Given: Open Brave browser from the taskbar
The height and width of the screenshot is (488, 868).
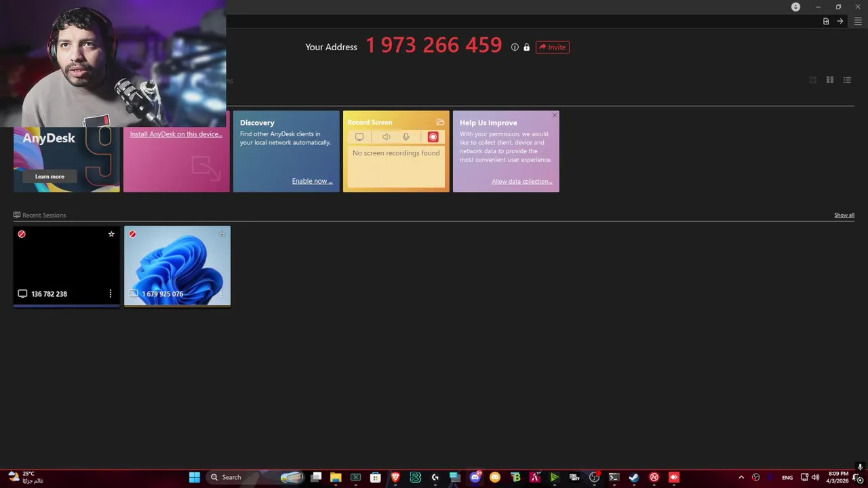Looking at the screenshot, I should (x=395, y=477).
